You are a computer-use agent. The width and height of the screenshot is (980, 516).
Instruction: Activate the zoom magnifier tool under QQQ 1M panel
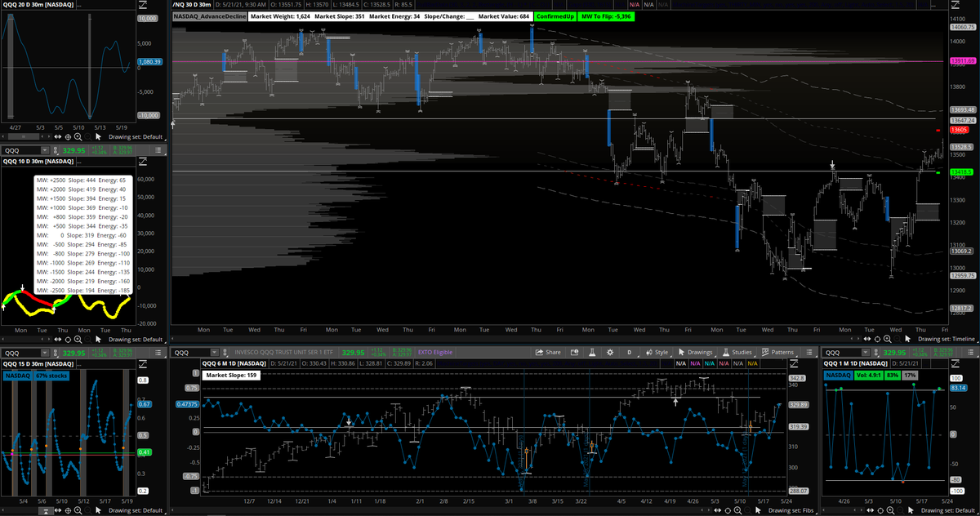coord(890,509)
